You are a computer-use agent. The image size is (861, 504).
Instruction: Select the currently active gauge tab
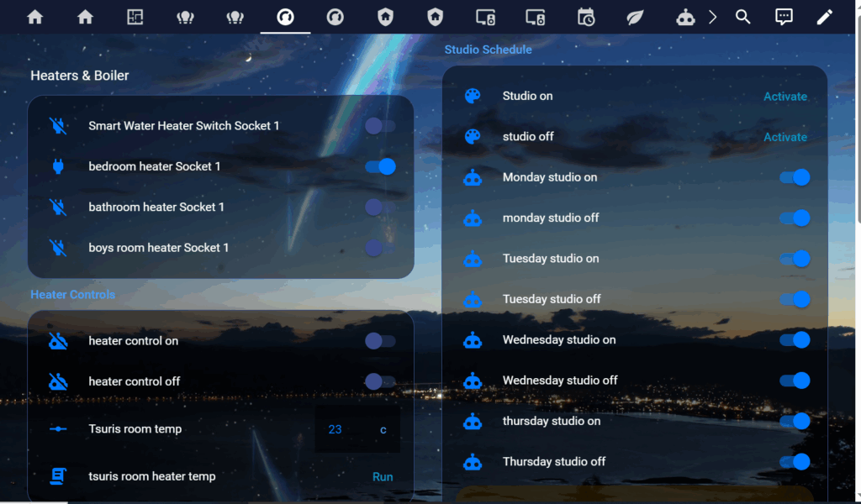pyautogui.click(x=285, y=17)
